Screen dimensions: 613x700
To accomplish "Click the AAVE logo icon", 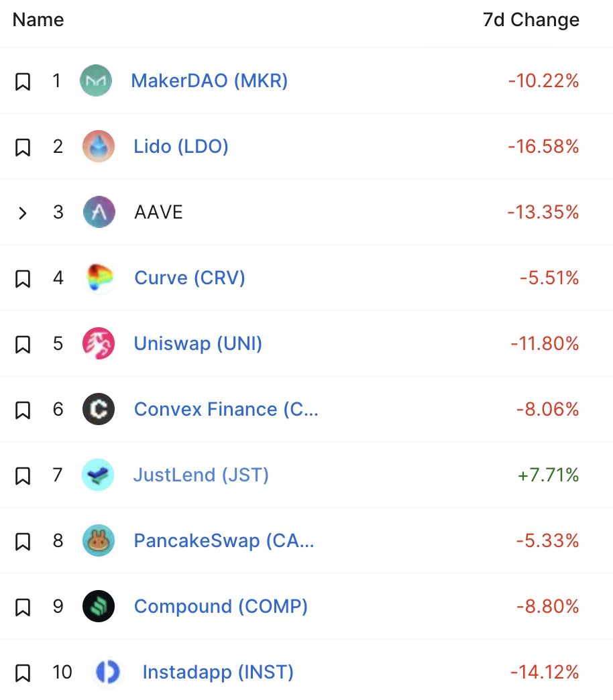I will (99, 213).
